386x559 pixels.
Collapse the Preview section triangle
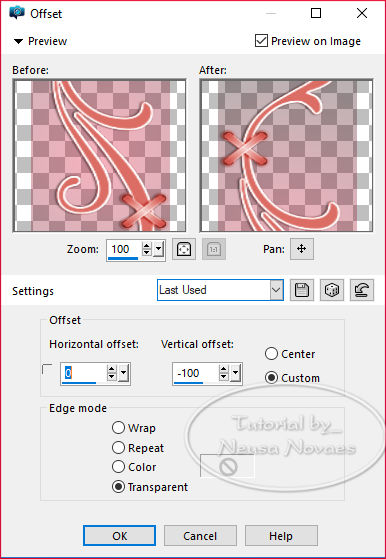click(18, 41)
